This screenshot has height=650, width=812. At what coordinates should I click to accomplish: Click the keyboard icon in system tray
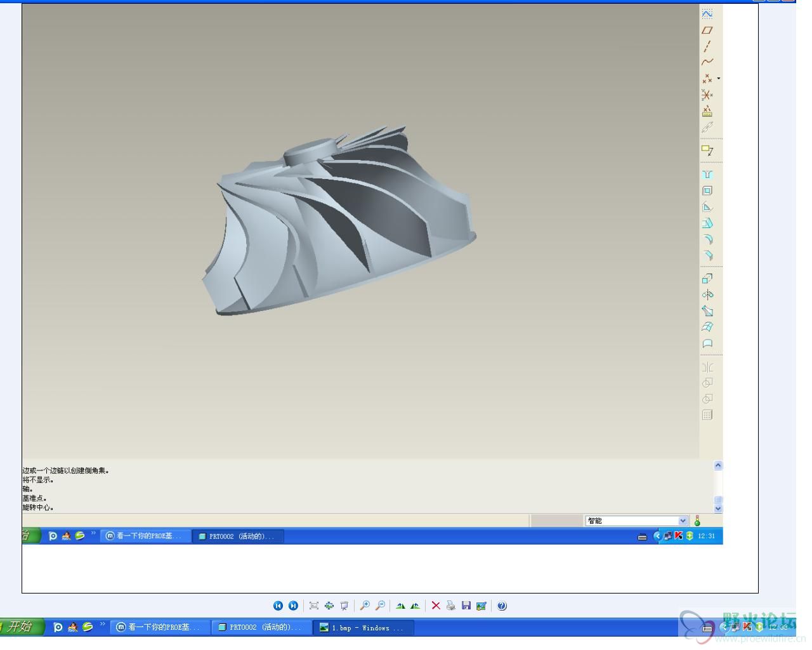(707, 628)
